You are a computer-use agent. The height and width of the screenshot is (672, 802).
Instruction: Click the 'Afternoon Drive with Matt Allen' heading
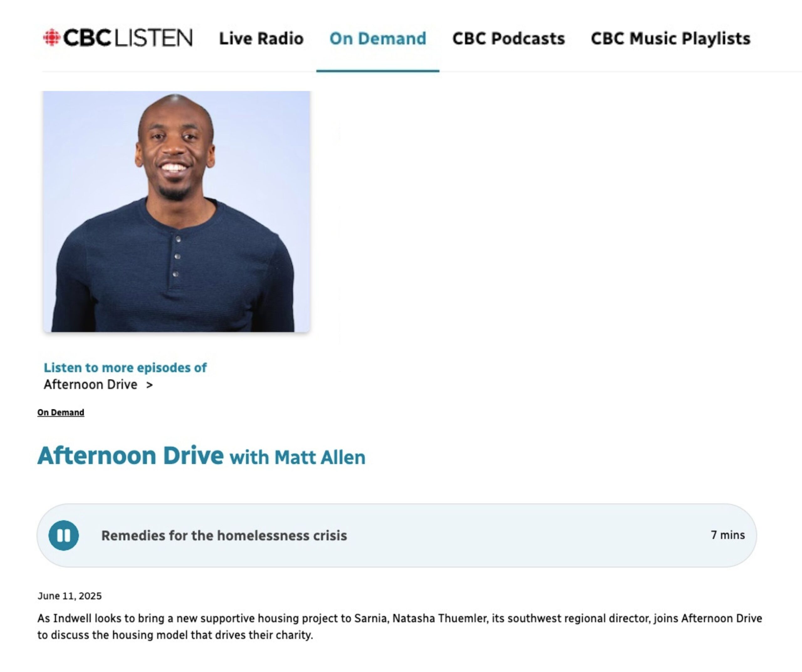coord(201,456)
